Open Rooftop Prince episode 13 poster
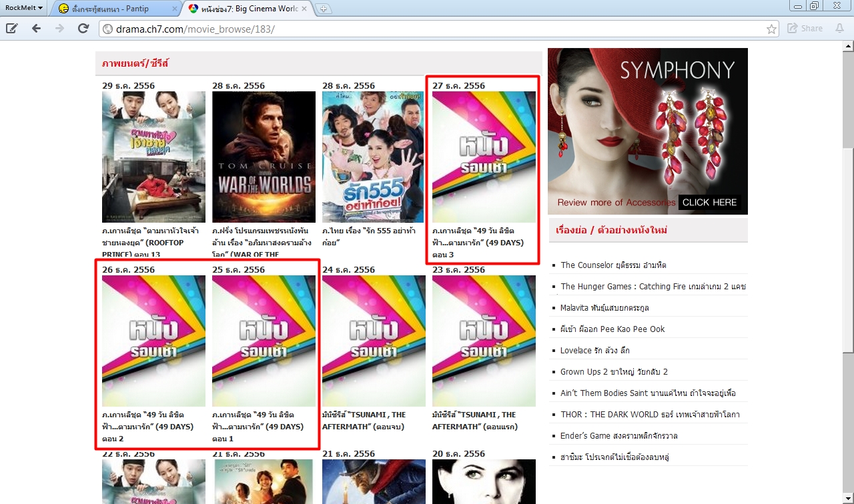854x504 pixels. (153, 157)
